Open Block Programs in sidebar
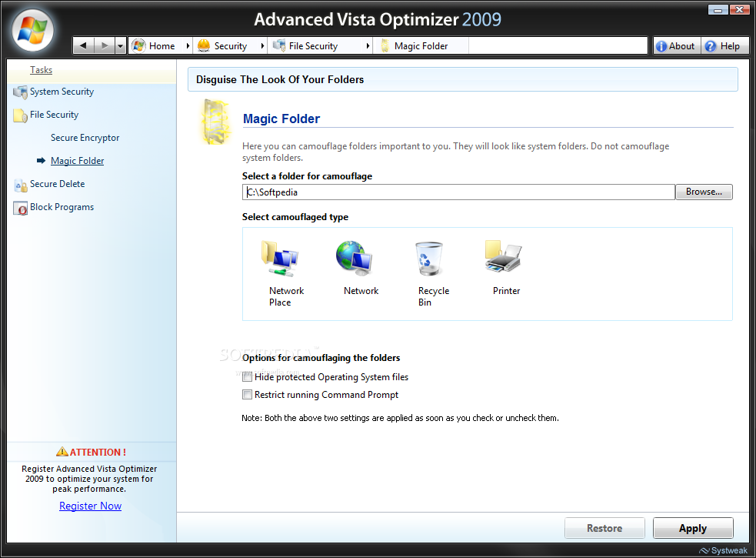 point(62,207)
